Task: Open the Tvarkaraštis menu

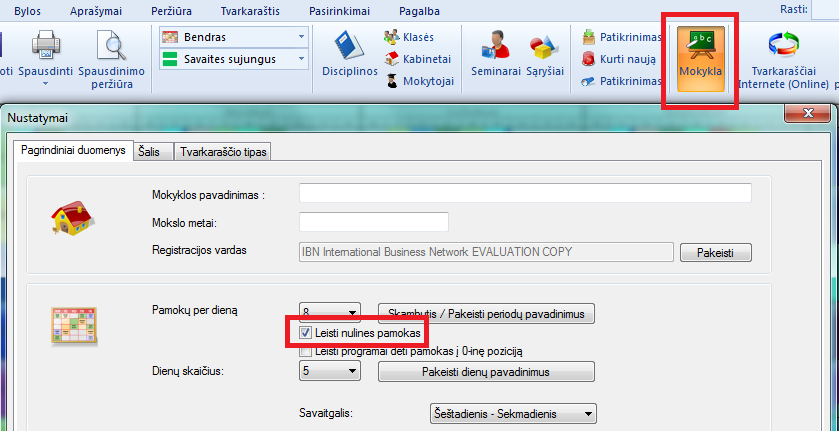Action: (x=250, y=10)
